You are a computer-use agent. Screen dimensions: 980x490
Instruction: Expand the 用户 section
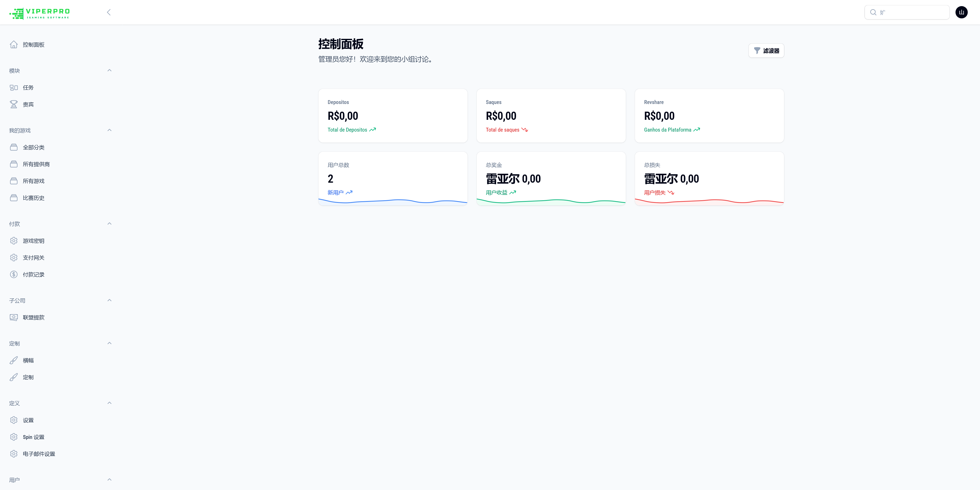point(109,479)
